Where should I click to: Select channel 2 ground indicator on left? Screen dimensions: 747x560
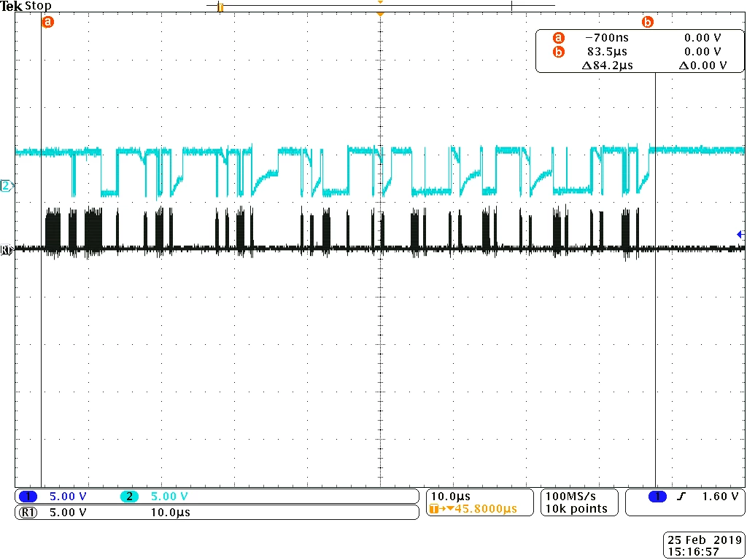click(x=7, y=186)
